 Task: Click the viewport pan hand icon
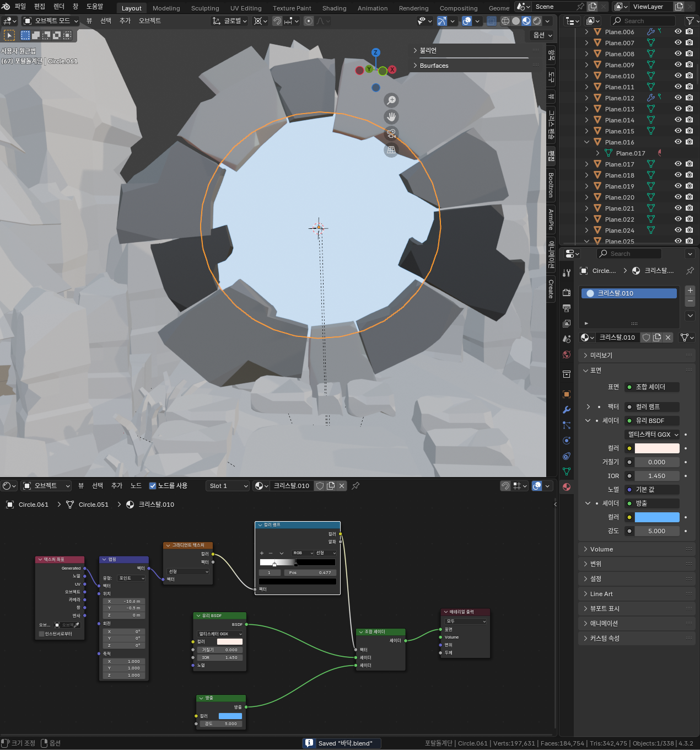pos(391,117)
